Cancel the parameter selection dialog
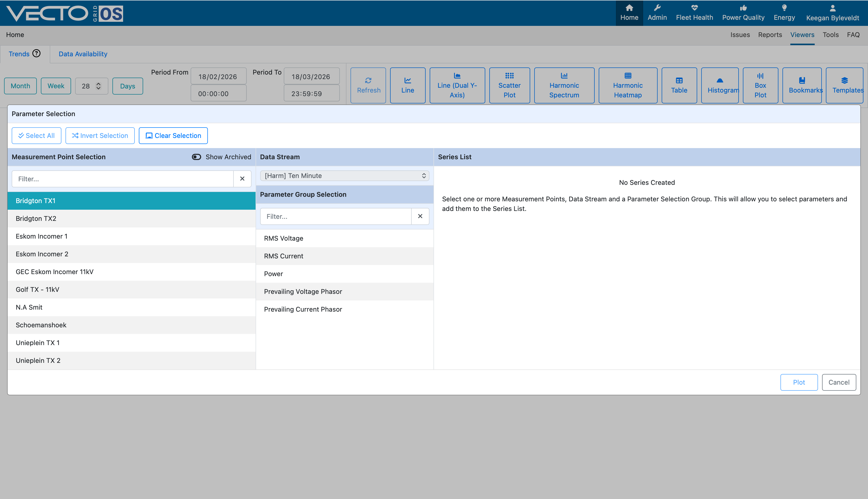This screenshot has height=499, width=868. click(x=839, y=382)
